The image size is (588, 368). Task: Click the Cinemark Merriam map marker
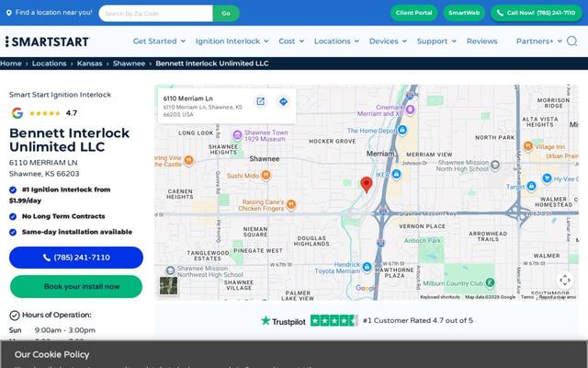[x=410, y=109]
